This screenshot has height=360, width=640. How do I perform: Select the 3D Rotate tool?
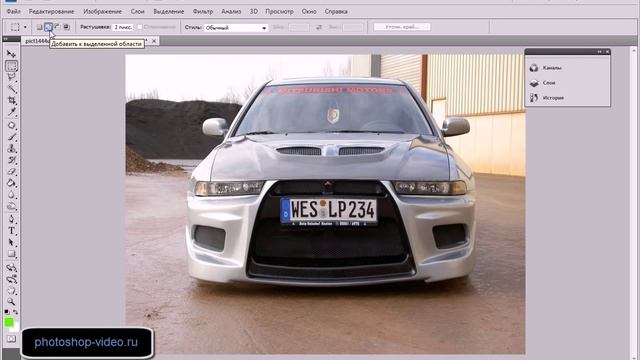click(x=11, y=268)
